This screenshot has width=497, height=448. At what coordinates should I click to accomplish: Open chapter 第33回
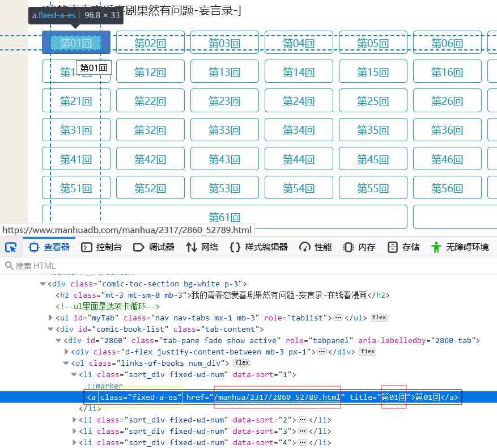pyautogui.click(x=224, y=129)
